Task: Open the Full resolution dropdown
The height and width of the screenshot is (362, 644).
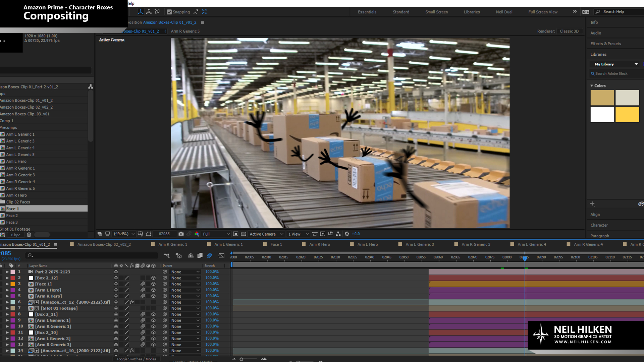Action: coord(216,234)
